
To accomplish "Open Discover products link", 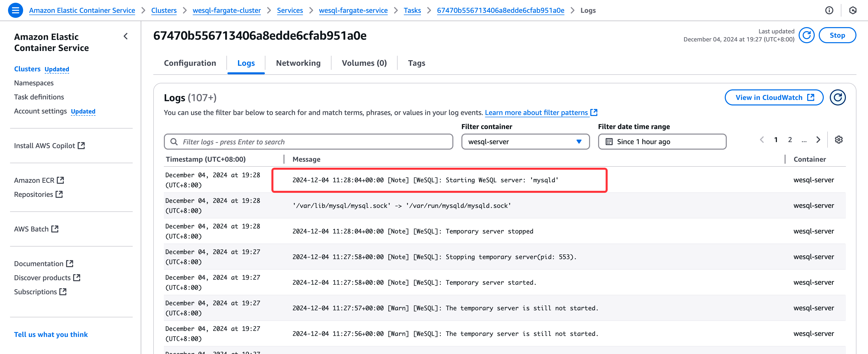I will (x=47, y=278).
